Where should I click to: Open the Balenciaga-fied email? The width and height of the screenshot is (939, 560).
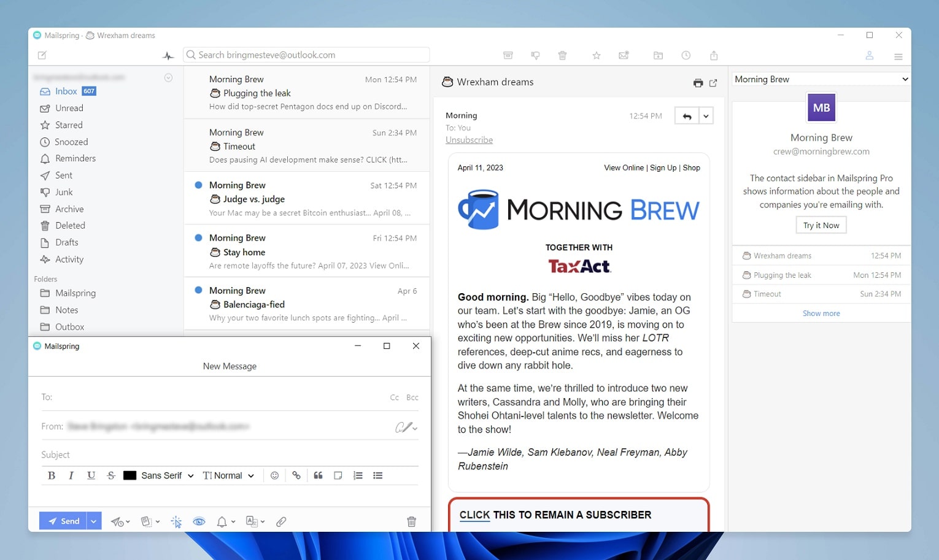click(307, 304)
